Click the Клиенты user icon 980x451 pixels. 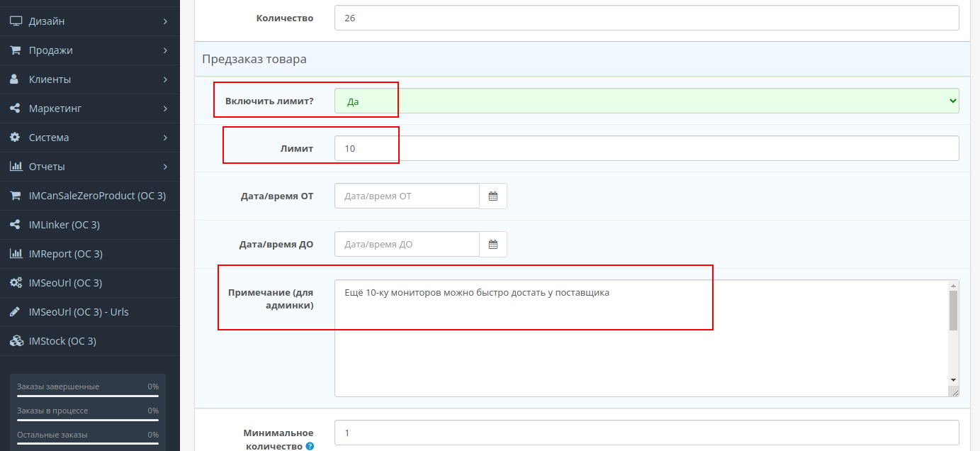(x=14, y=79)
